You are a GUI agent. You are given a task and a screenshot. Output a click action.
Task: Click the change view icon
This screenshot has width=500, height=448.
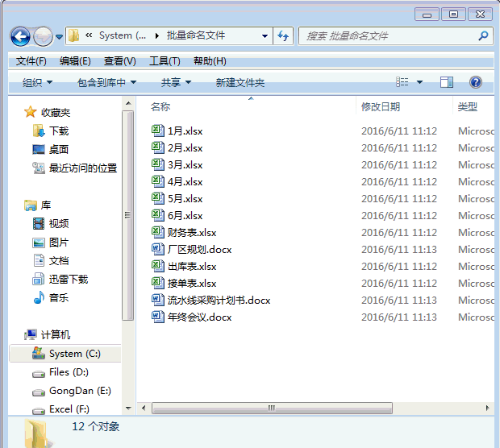click(402, 82)
